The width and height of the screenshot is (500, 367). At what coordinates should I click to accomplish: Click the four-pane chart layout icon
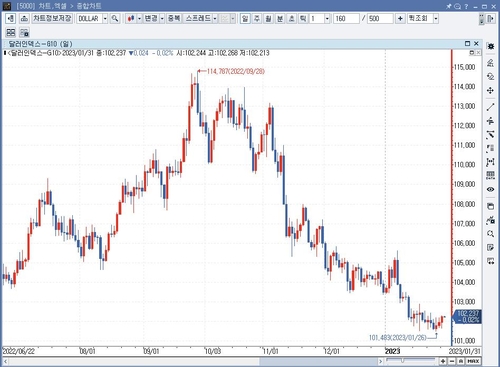point(11,32)
